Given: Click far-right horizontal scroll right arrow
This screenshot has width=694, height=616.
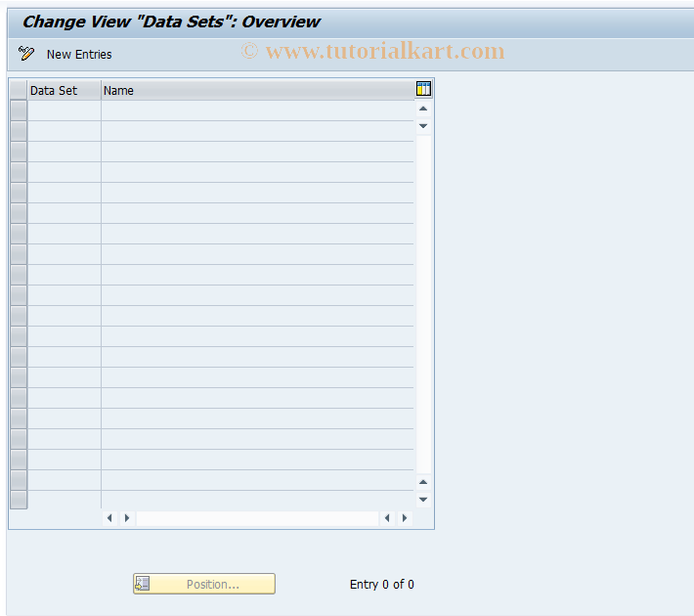Looking at the screenshot, I should (x=405, y=517).
